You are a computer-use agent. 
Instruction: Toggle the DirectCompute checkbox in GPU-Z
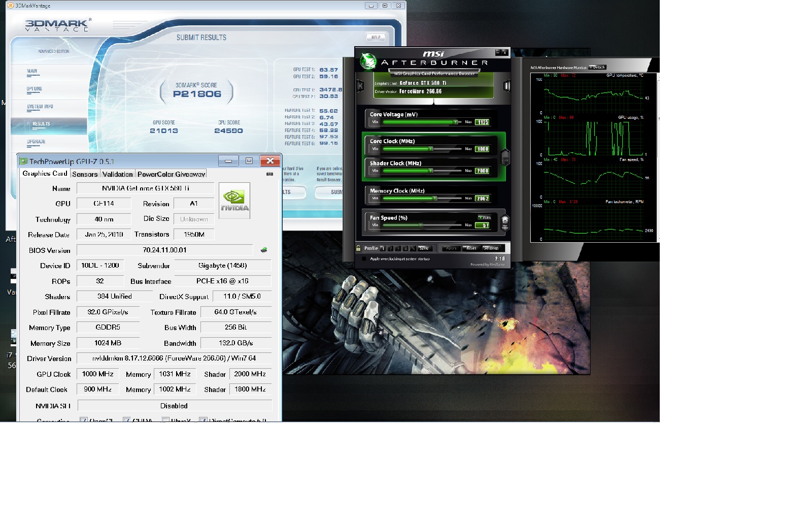click(x=203, y=420)
